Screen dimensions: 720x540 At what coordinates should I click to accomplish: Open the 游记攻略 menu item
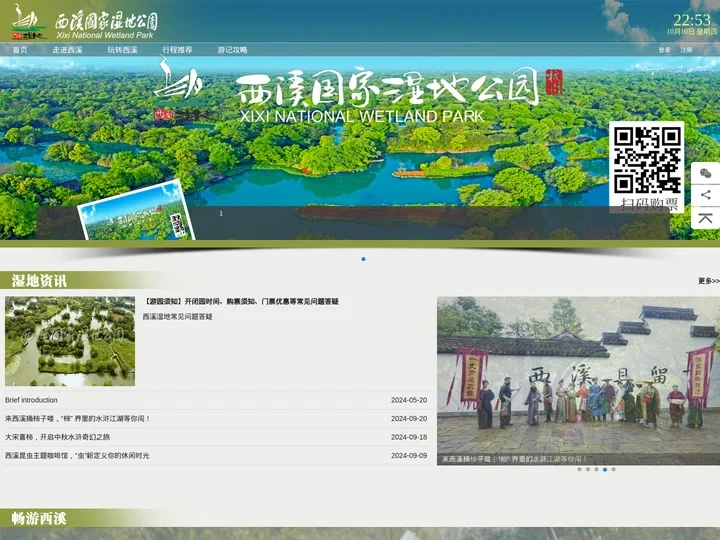point(232,50)
